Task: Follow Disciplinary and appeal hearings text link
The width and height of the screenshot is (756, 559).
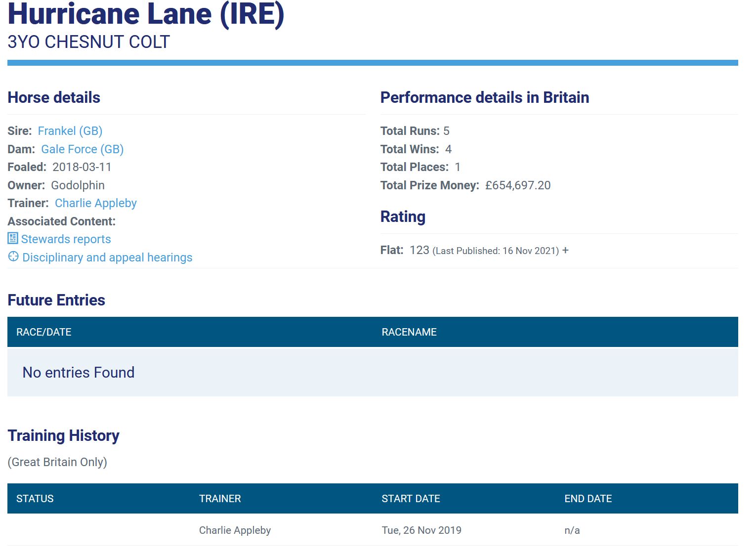Action: pos(107,258)
